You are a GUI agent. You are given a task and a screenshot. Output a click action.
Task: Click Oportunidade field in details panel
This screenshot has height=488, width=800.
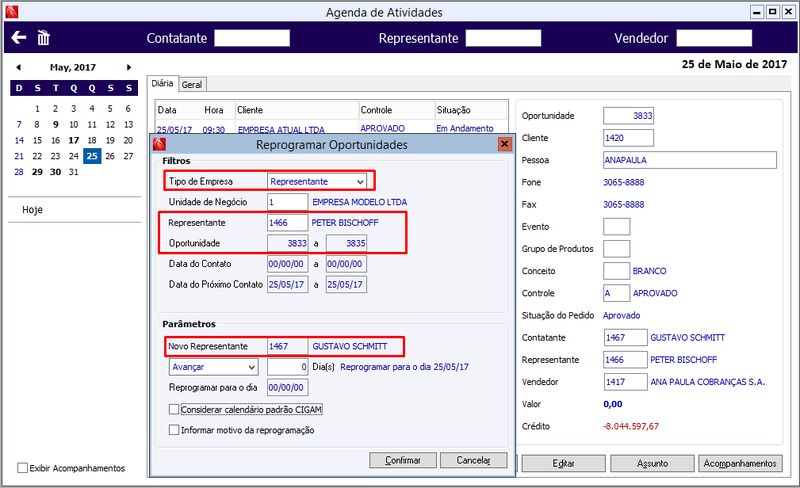[x=628, y=116]
